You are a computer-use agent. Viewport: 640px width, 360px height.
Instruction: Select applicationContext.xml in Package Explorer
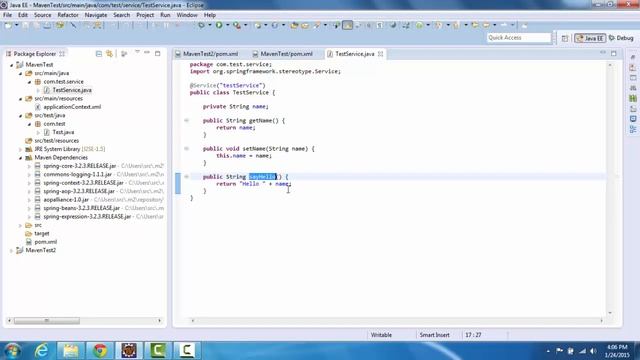coord(72,107)
